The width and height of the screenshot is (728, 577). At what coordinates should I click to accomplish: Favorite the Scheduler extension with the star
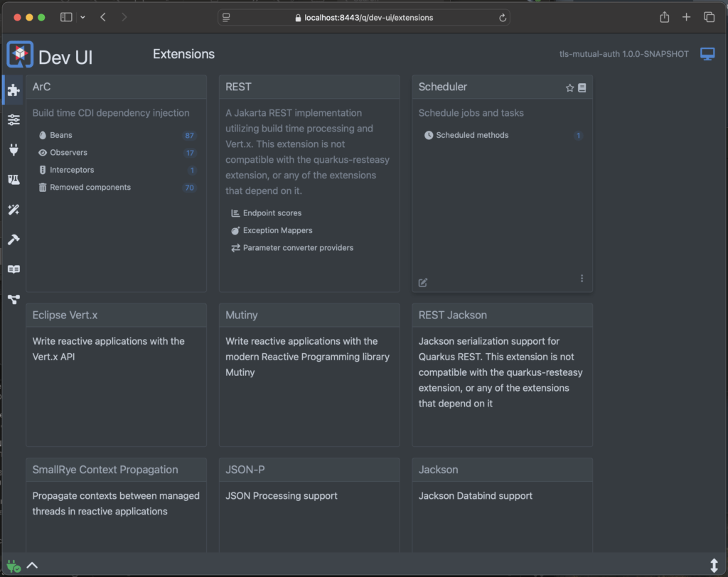click(569, 87)
